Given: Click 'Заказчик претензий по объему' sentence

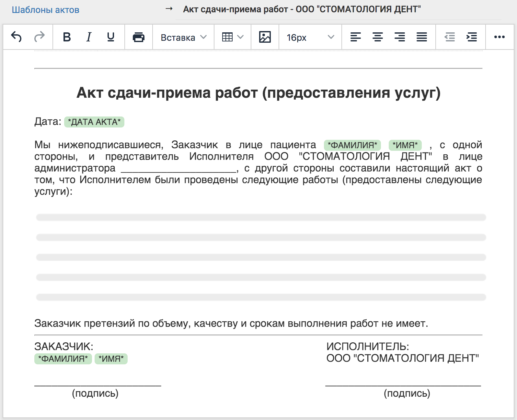Looking at the screenshot, I should (231, 323).
